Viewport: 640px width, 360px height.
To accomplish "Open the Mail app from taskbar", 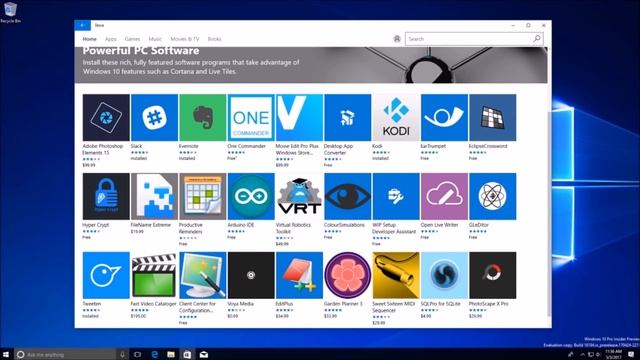I will 204,354.
